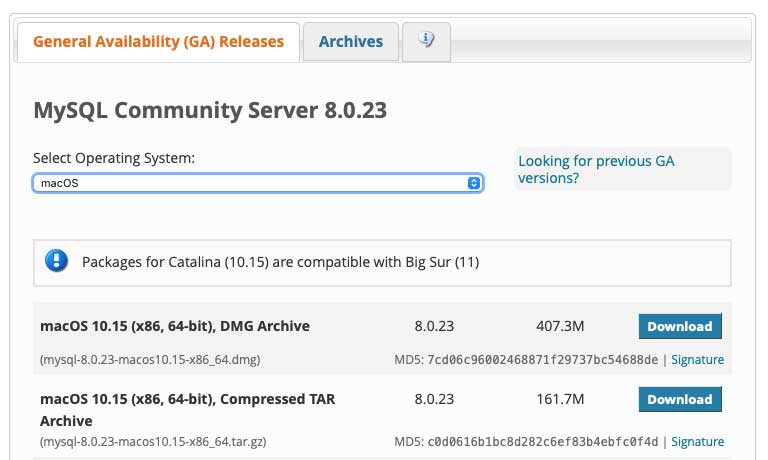Switch to the Archives tab
Screen dimensions: 768x460
(351, 42)
